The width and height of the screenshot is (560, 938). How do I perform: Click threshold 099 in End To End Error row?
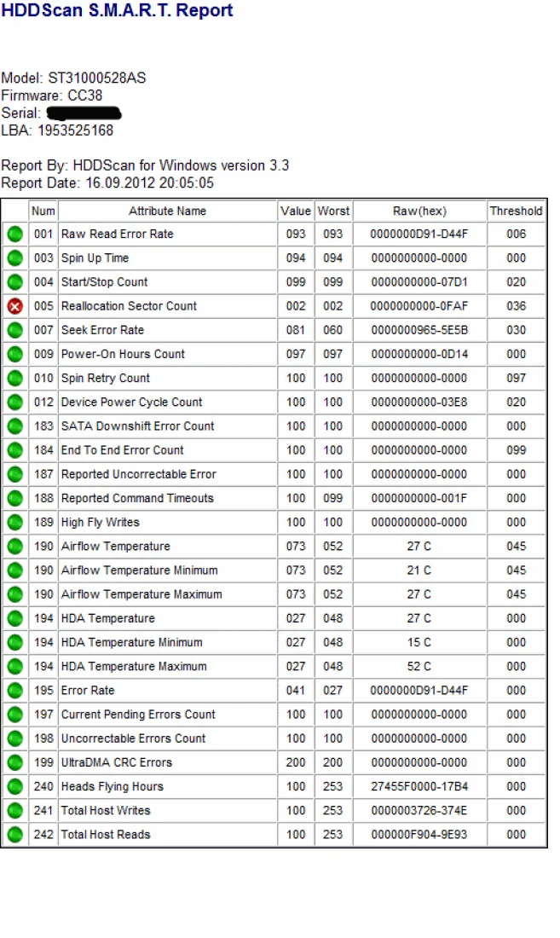pyautogui.click(x=517, y=450)
